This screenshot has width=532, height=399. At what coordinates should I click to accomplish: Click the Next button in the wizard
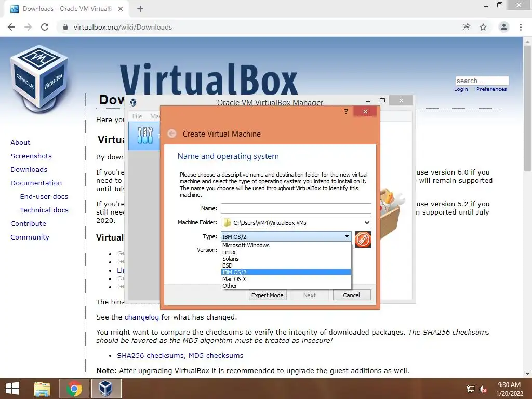pyautogui.click(x=310, y=295)
